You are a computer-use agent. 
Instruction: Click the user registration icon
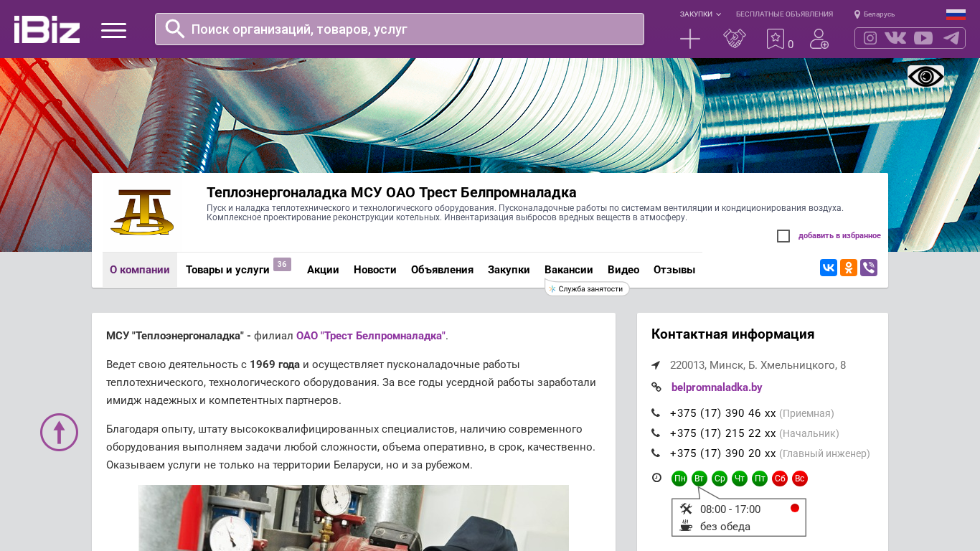[x=819, y=39]
